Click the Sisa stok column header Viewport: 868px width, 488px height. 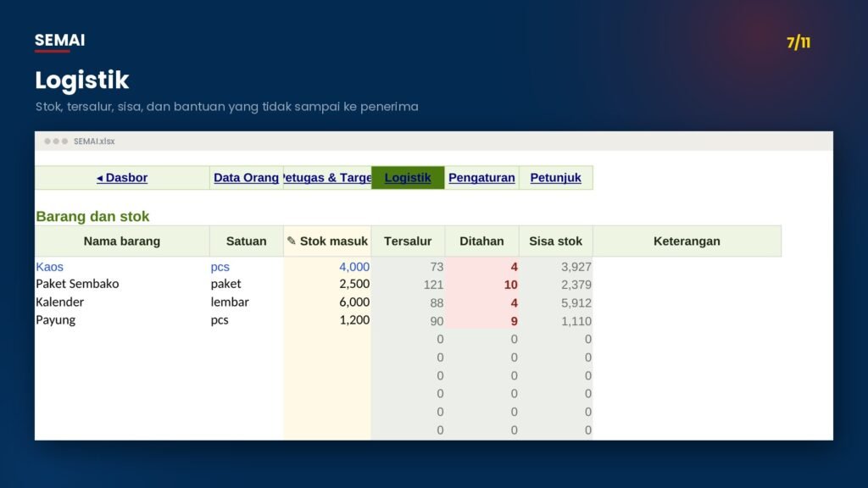(556, 241)
